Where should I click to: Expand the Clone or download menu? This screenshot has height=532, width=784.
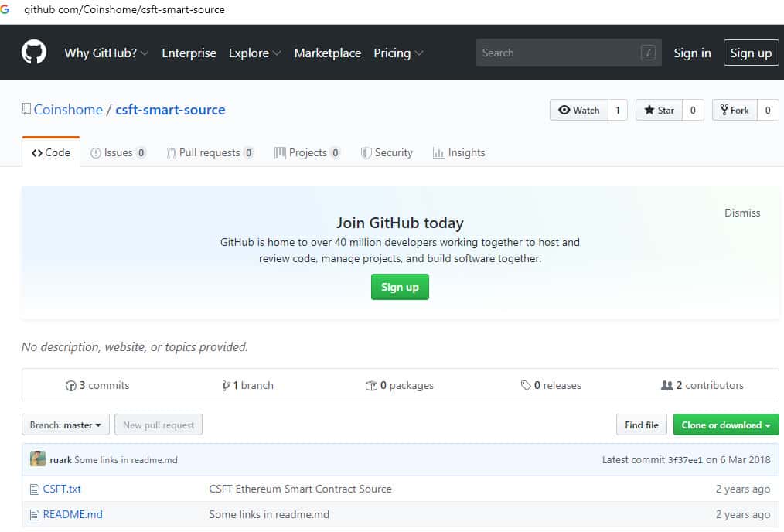[x=725, y=425]
